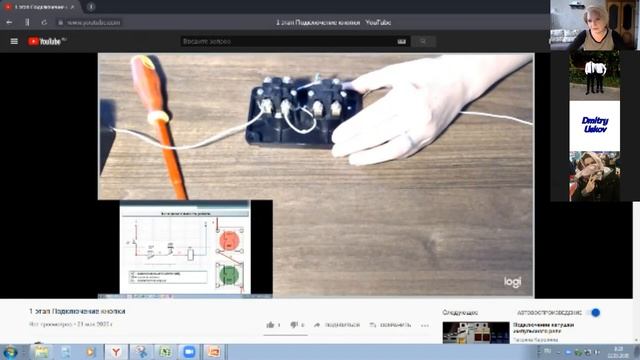Select the participant tile with two figures
The width and height of the screenshot is (640, 360).
point(595,76)
